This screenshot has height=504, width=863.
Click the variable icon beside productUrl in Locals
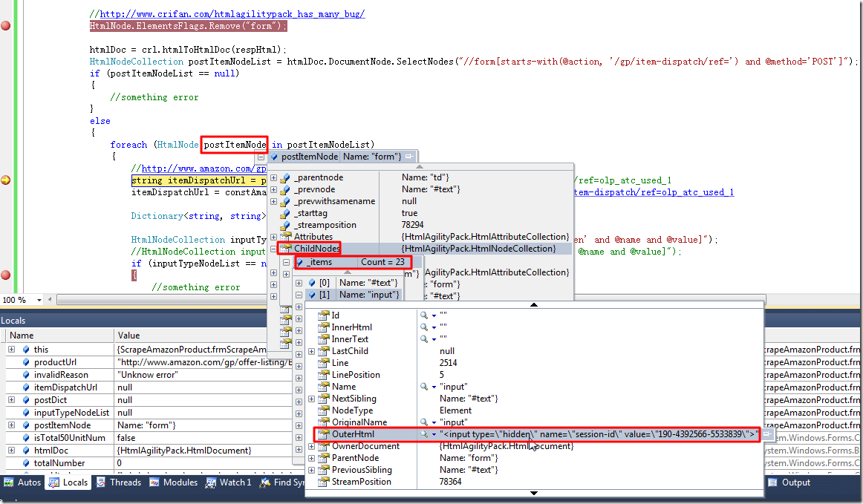click(26, 362)
